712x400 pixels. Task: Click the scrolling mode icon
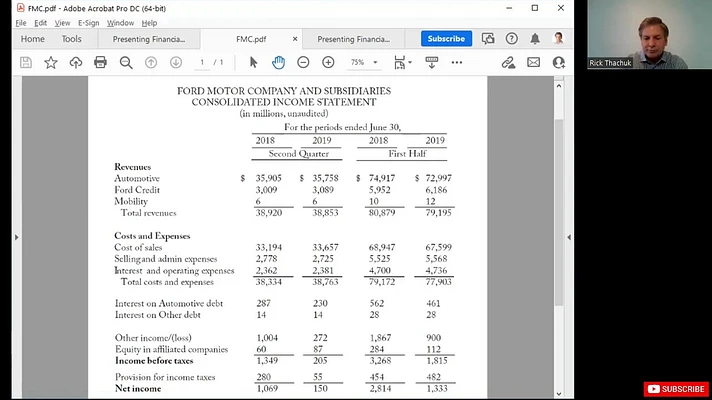[431, 62]
